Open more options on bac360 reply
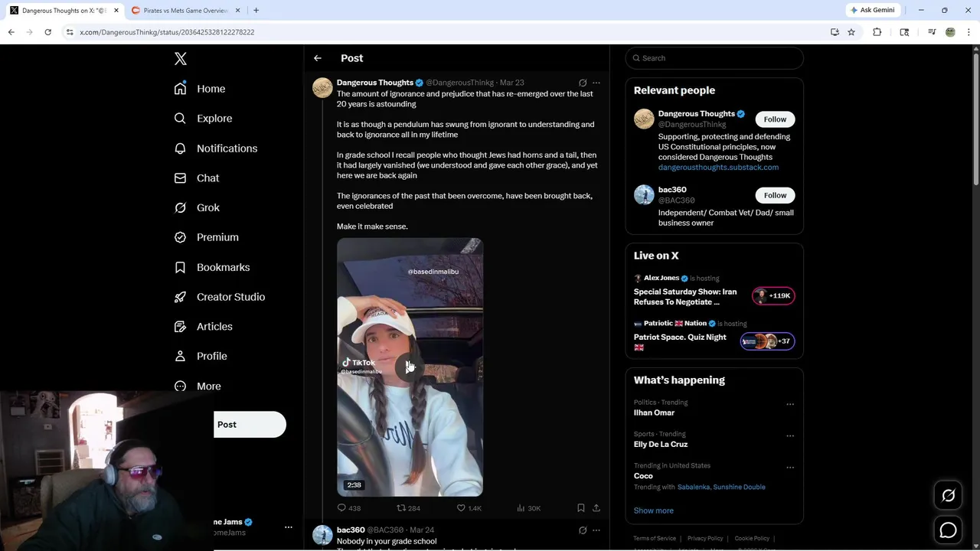 (x=596, y=530)
